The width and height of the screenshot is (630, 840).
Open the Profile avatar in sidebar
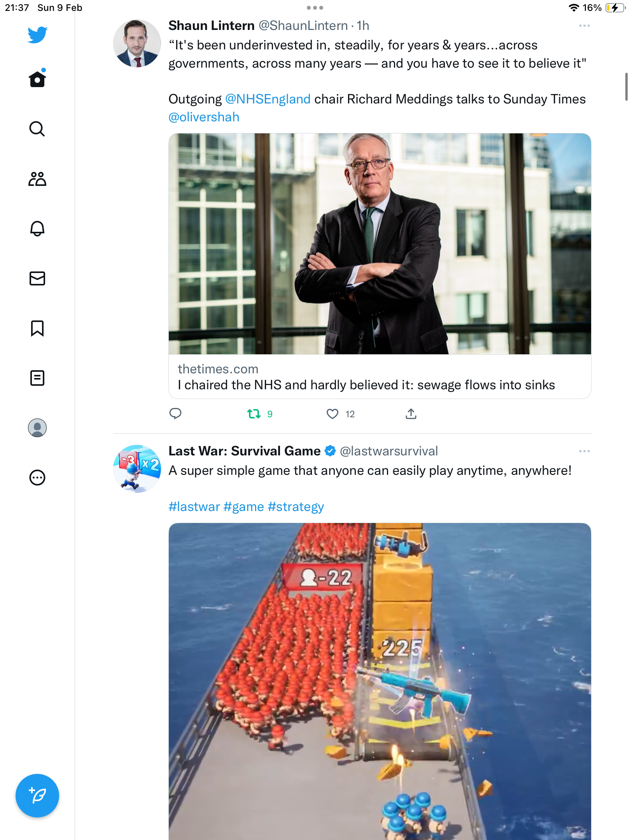(x=37, y=428)
